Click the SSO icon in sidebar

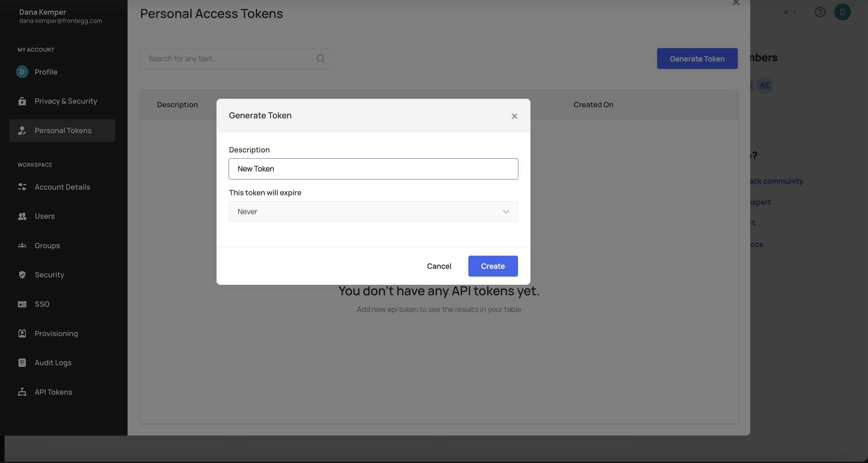[x=22, y=304]
